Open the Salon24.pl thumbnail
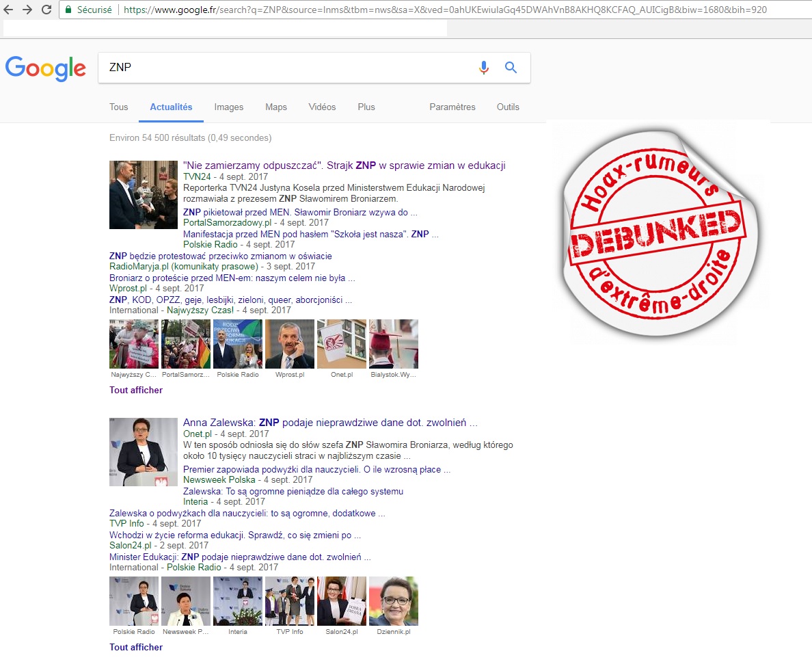The width and height of the screenshot is (812, 662). (x=342, y=601)
